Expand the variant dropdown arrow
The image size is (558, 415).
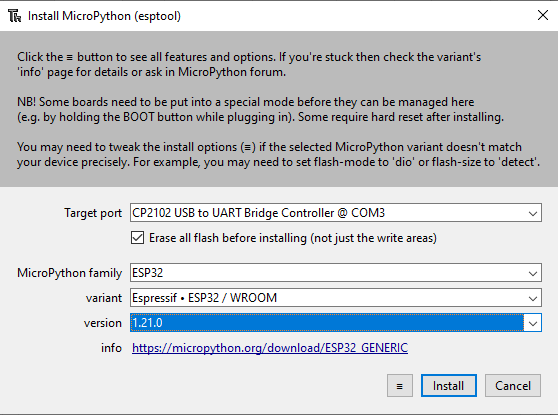(x=532, y=298)
